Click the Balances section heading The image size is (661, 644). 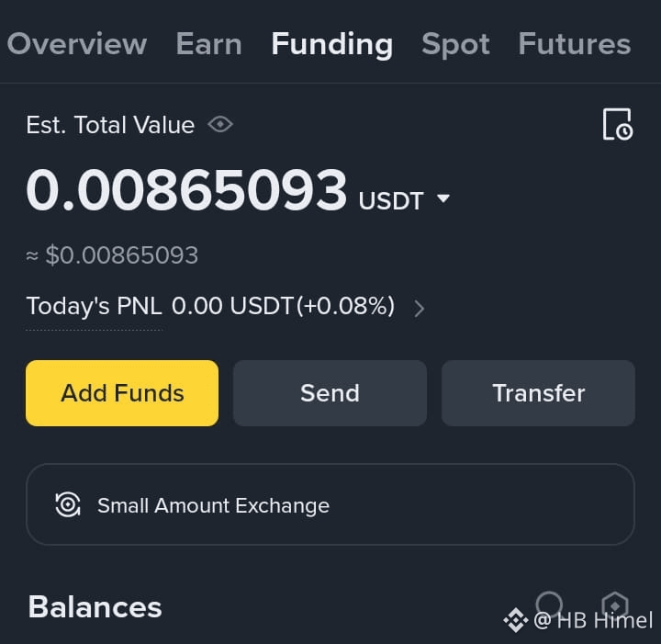coord(95,607)
